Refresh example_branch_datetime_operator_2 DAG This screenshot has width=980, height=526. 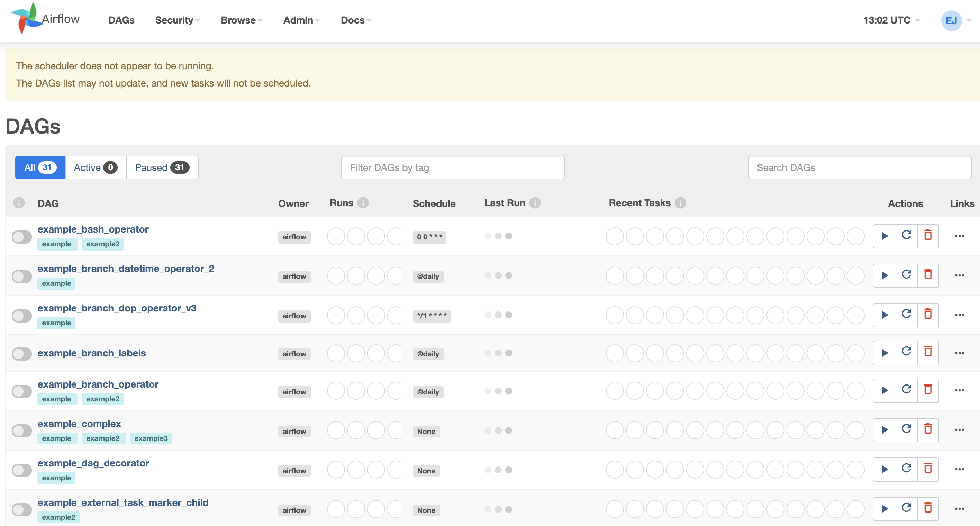click(907, 276)
